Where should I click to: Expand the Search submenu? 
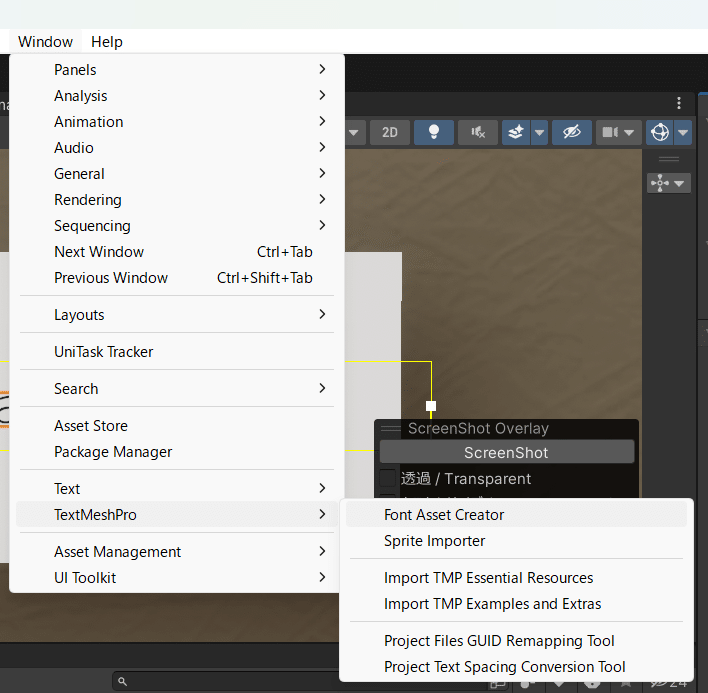click(177, 389)
